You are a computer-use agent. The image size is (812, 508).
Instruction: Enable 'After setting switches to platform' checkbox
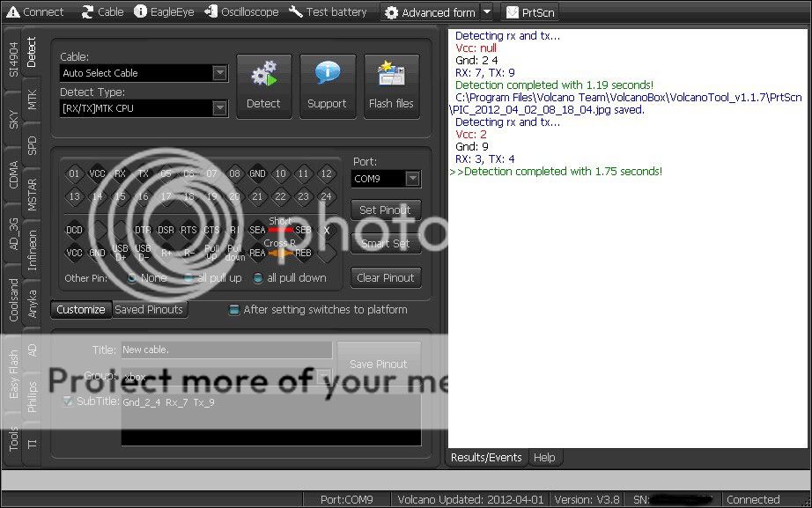233,310
